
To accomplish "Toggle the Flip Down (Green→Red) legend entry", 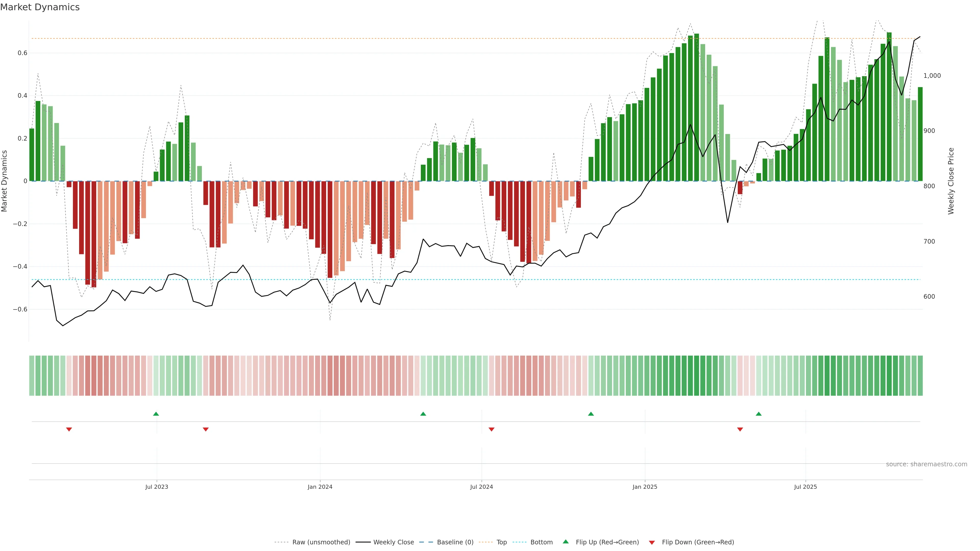I will tap(698, 542).
